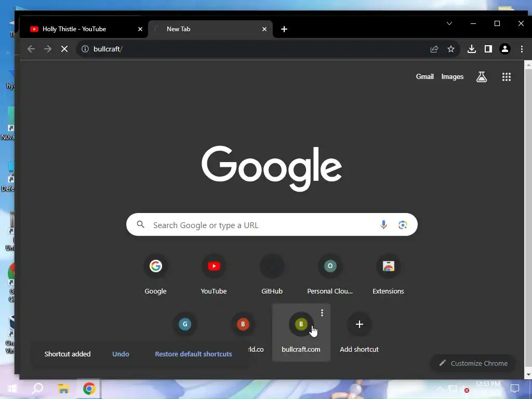Image resolution: width=532 pixels, height=399 pixels.
Task: Open a new tab with the plus button
Action: point(284,29)
